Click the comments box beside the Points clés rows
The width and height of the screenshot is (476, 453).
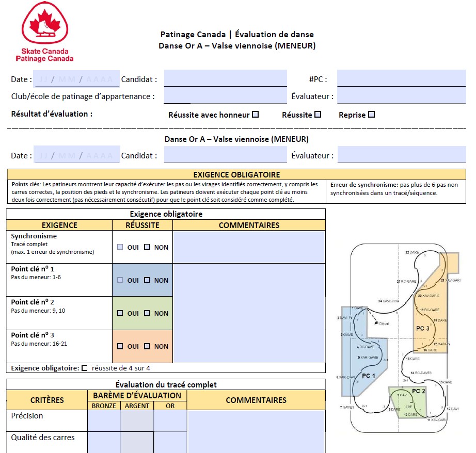pyautogui.click(x=249, y=313)
